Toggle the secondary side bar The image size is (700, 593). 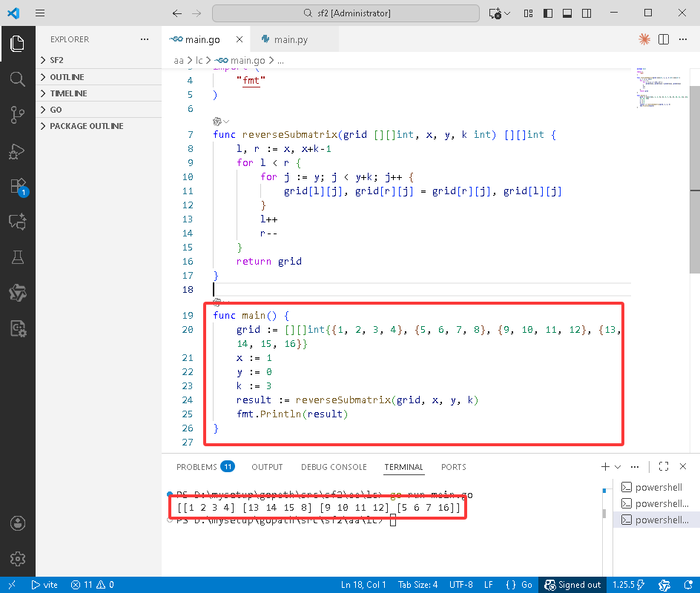(587, 13)
